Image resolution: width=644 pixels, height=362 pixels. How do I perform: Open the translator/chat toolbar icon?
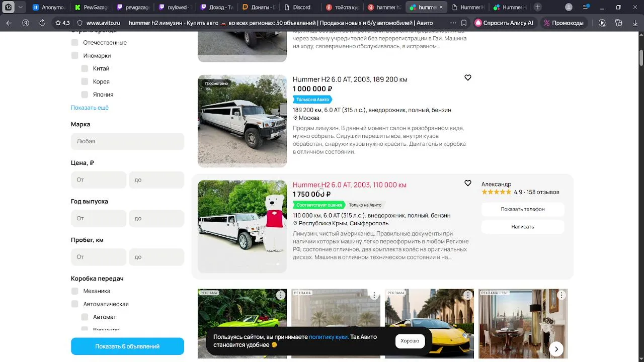(619, 23)
